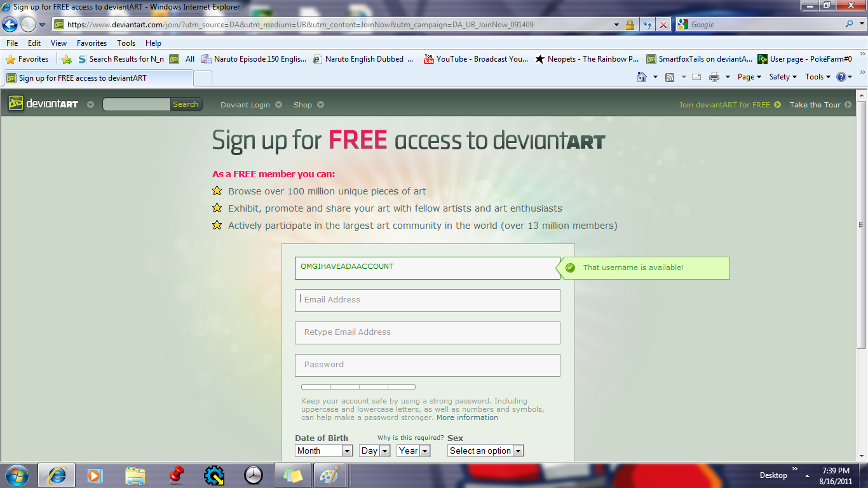868x488 pixels.
Task: Open the Paint palette taskbar icon
Action: point(329,475)
